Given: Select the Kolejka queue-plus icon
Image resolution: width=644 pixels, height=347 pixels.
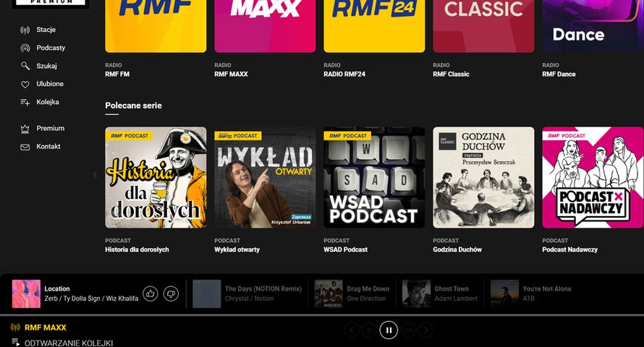Looking at the screenshot, I should (25, 102).
